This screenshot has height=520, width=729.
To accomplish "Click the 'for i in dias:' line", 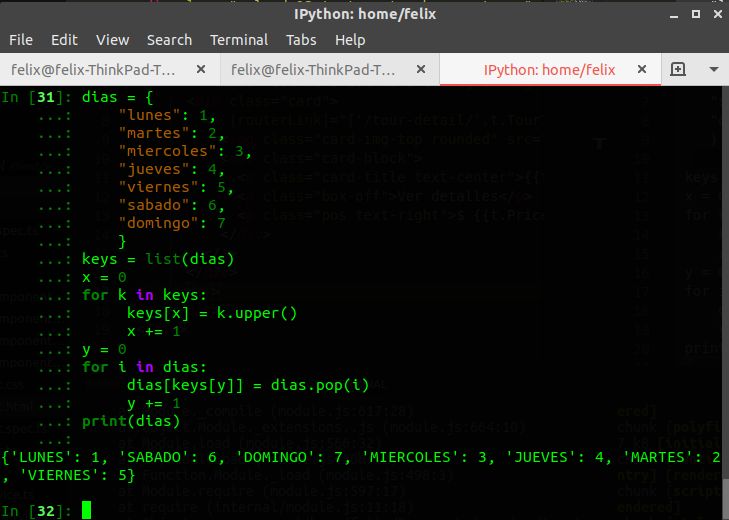I will pyautogui.click(x=144, y=367).
